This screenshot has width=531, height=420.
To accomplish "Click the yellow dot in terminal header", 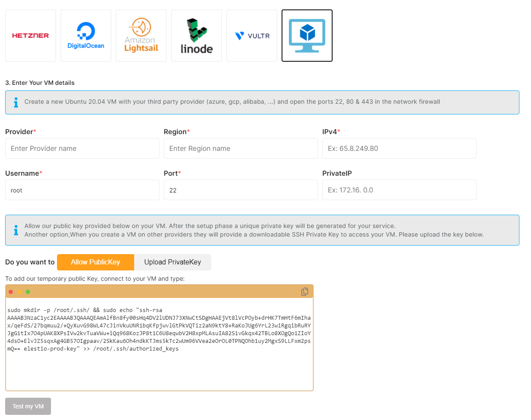I will 19,292.
